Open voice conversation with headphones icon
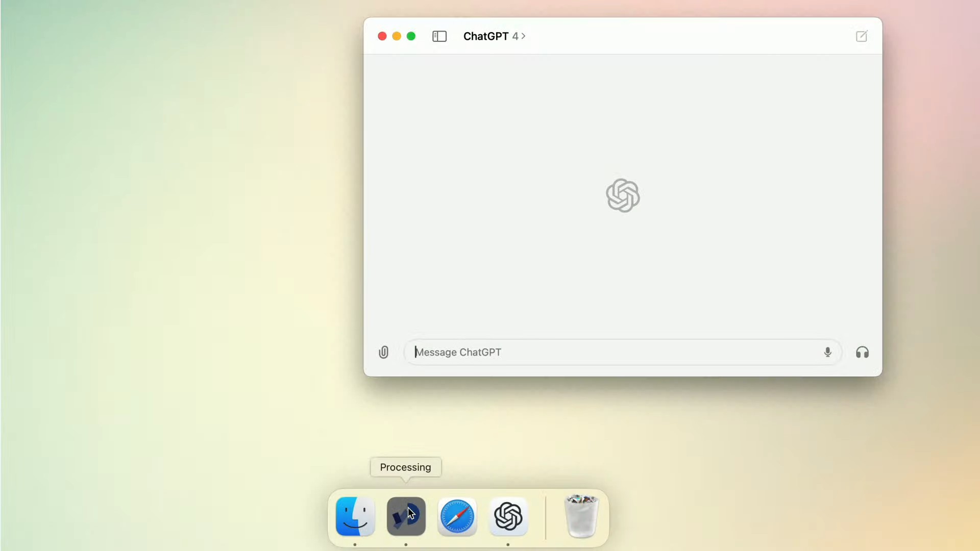 pyautogui.click(x=862, y=353)
